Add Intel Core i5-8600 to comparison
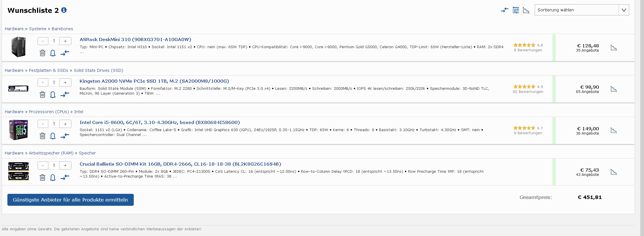 tap(65, 136)
